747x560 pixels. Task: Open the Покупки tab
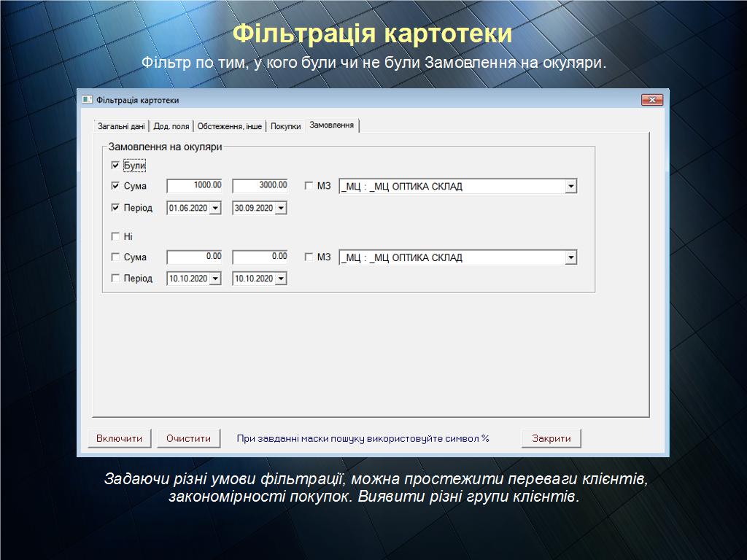(285, 126)
